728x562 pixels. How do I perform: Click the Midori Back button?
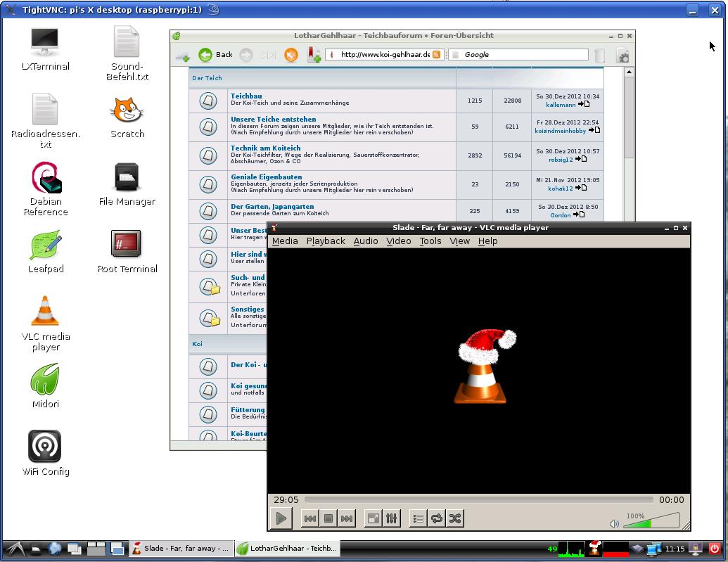(x=216, y=55)
